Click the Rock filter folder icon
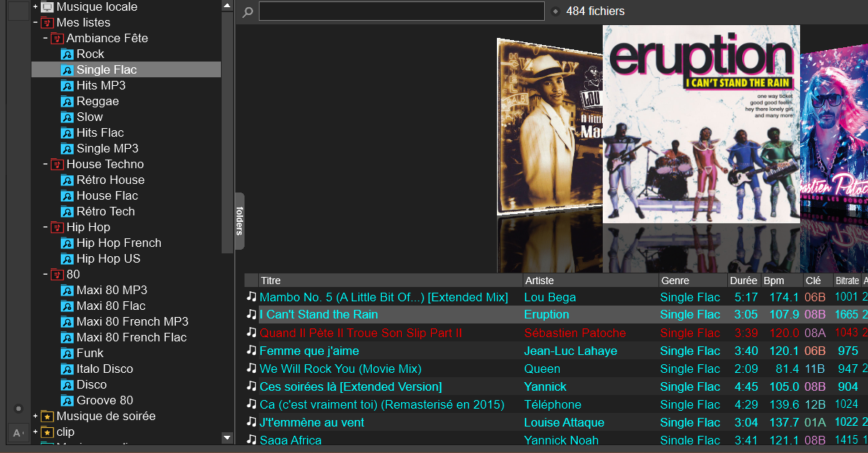 [x=67, y=54]
